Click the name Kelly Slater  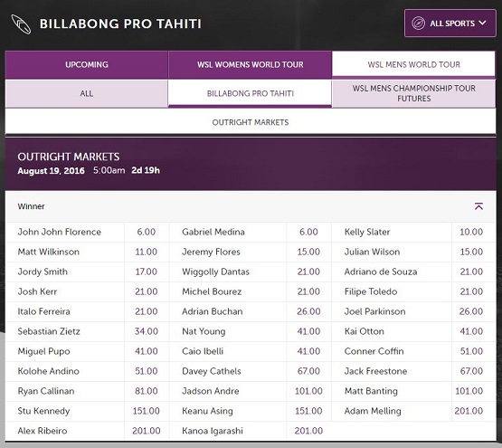367,232
